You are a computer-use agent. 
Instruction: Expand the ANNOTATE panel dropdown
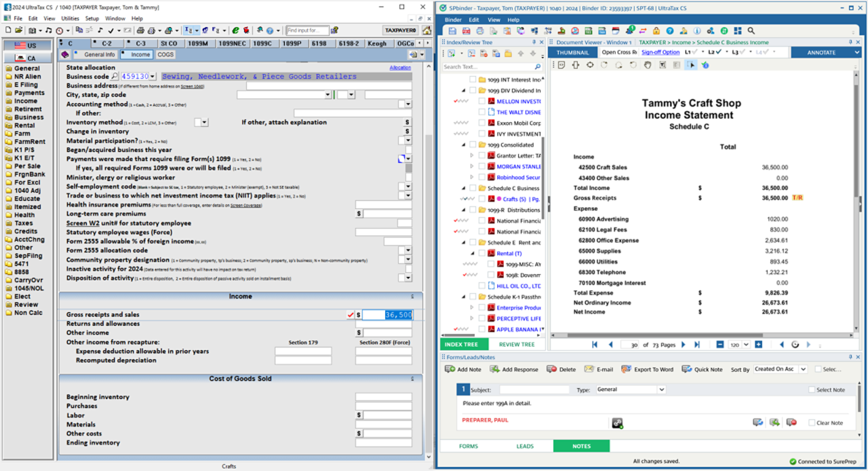click(856, 52)
